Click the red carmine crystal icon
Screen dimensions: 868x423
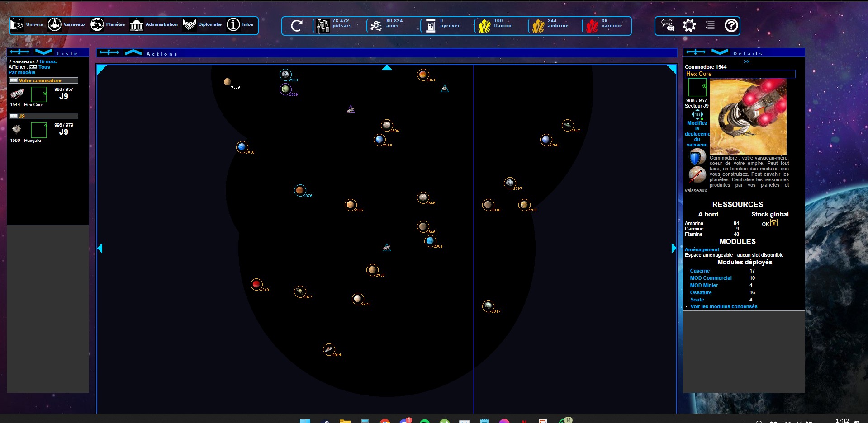(592, 26)
